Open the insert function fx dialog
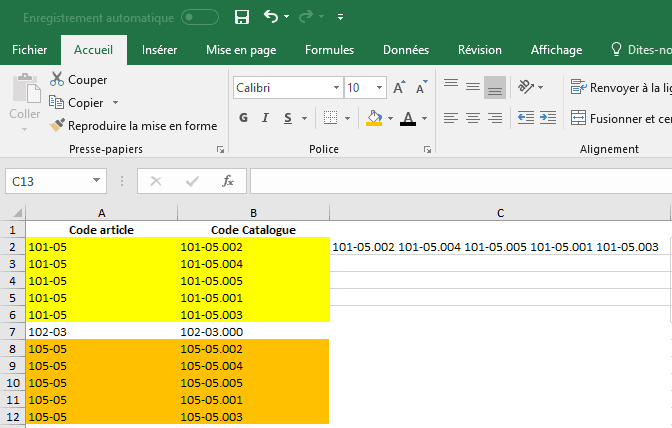672x428 pixels. tap(228, 181)
